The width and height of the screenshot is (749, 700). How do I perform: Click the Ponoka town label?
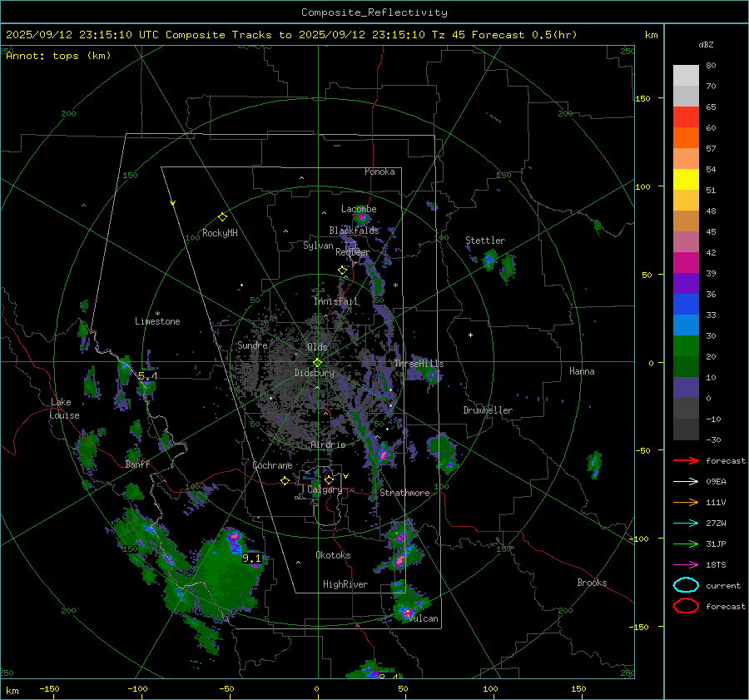click(379, 171)
